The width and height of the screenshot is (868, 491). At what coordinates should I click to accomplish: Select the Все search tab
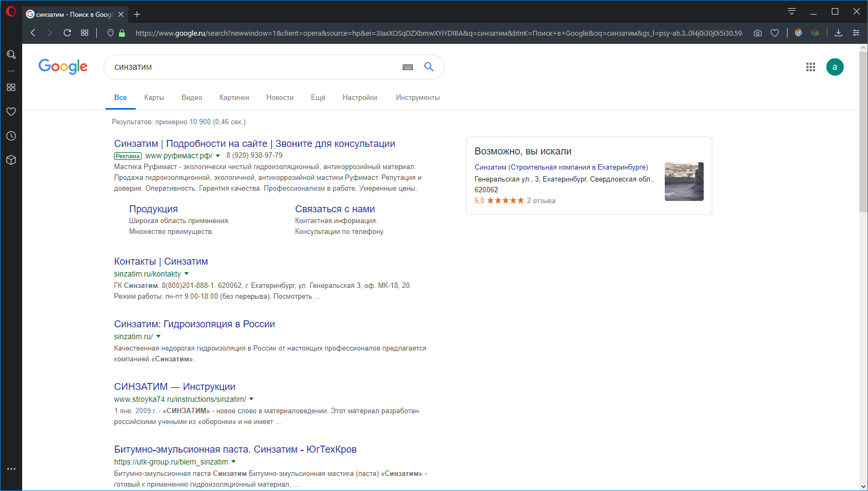pyautogui.click(x=121, y=98)
